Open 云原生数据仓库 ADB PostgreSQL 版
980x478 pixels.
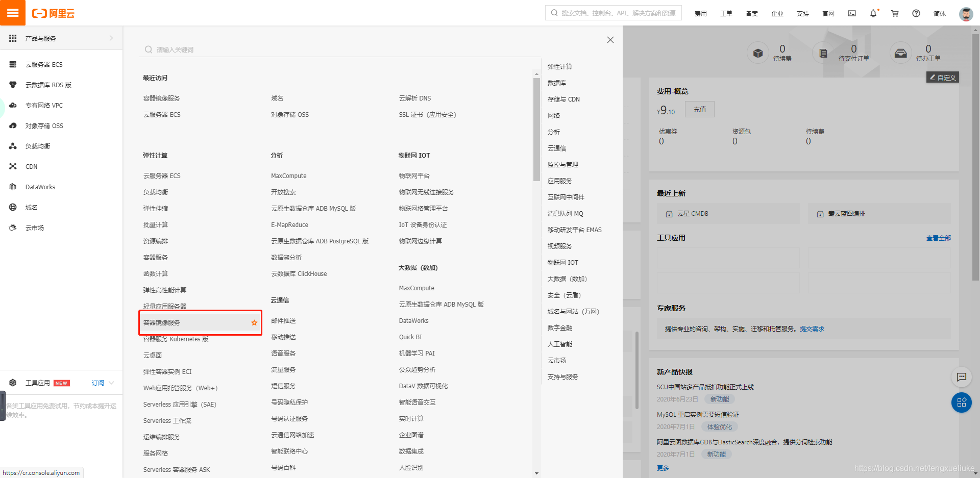[320, 241]
